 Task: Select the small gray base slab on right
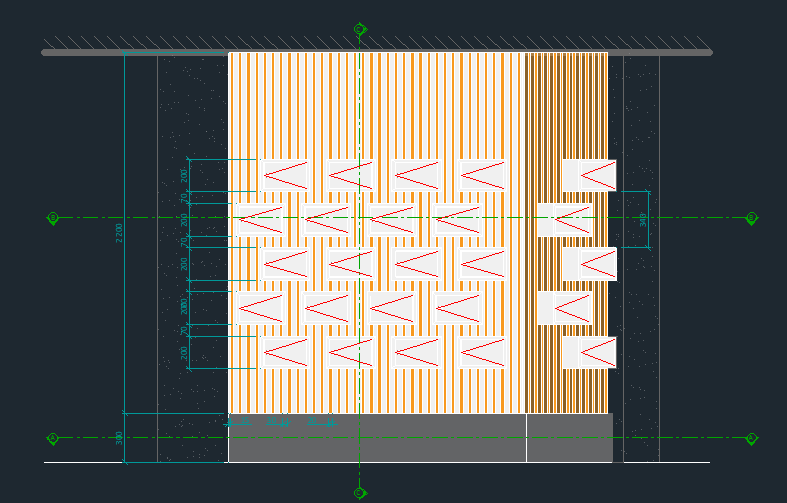click(569, 438)
